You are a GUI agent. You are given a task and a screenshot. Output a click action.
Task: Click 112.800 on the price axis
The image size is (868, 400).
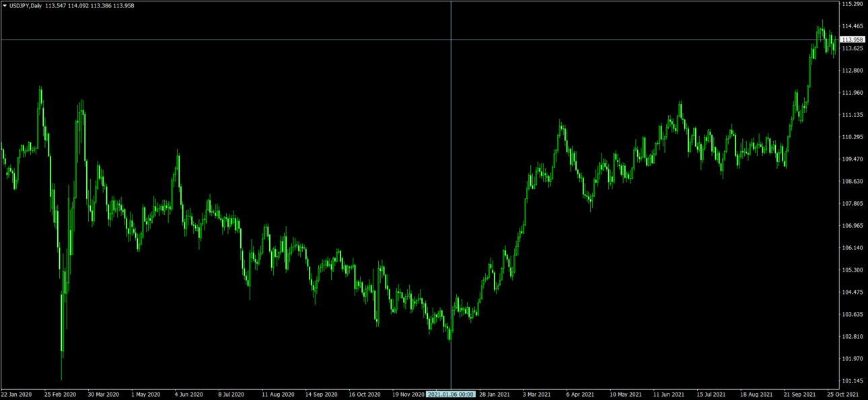852,71
